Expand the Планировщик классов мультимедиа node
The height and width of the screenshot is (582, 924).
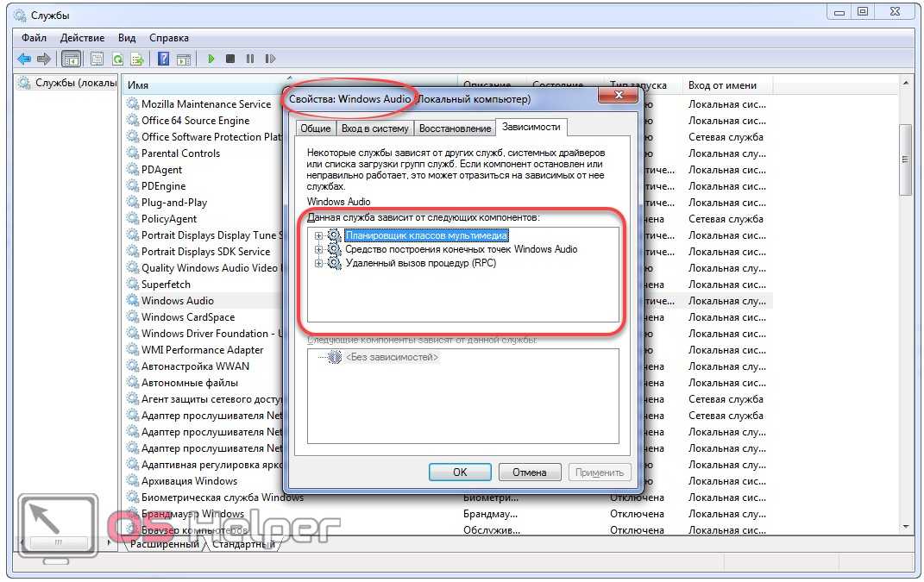tap(318, 235)
